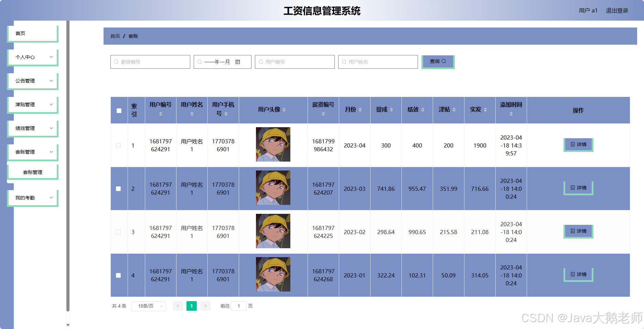Click 共 4 条 total count text
The image size is (644, 329).
click(119, 306)
